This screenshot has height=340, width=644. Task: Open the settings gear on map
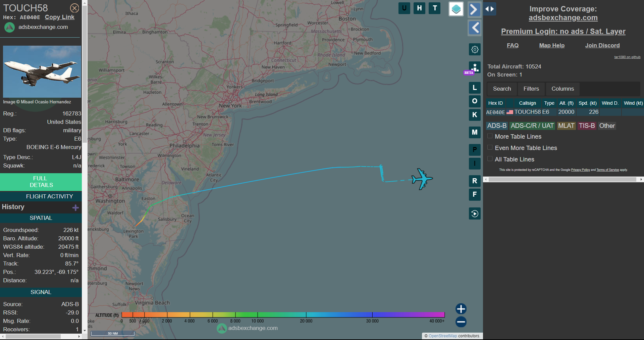475,49
